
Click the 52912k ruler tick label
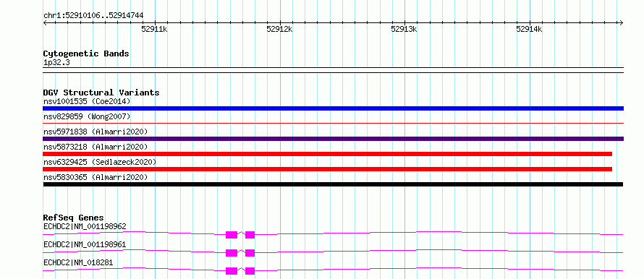click(x=279, y=29)
